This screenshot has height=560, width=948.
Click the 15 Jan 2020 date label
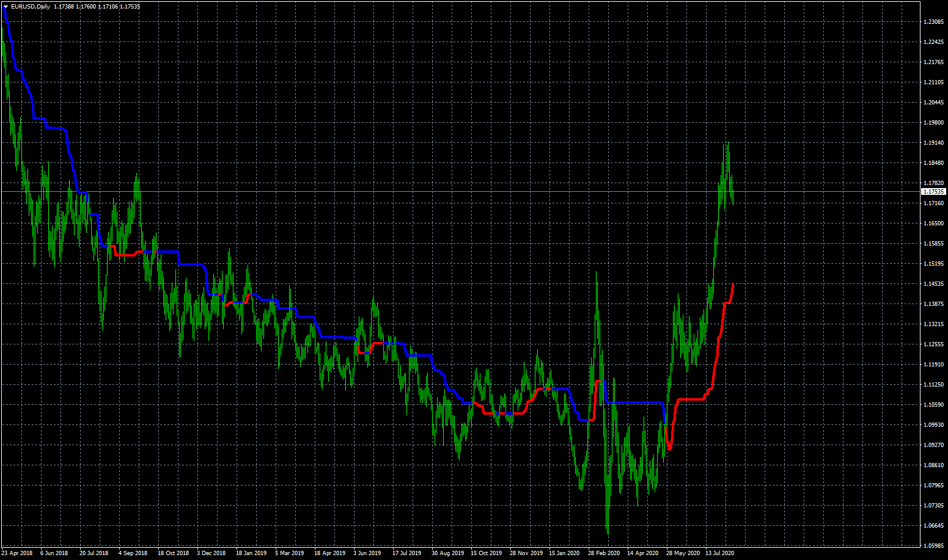(564, 553)
